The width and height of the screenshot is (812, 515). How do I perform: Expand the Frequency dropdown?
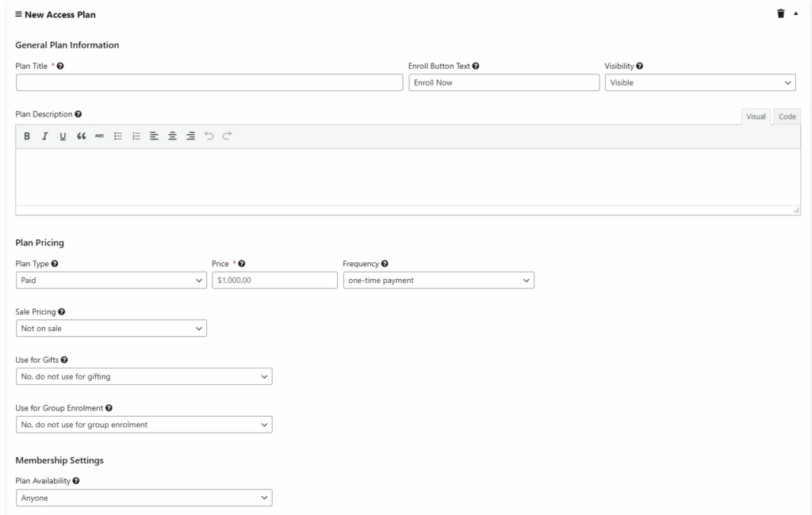439,280
